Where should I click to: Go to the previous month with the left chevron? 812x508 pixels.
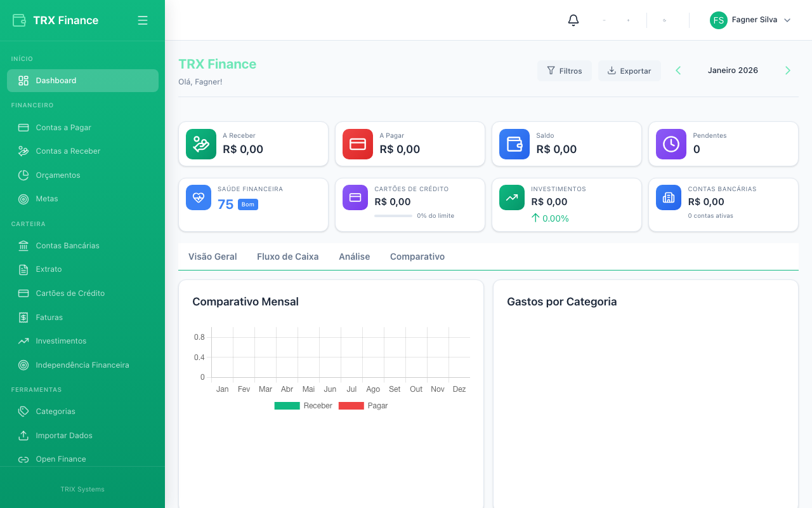click(x=678, y=70)
